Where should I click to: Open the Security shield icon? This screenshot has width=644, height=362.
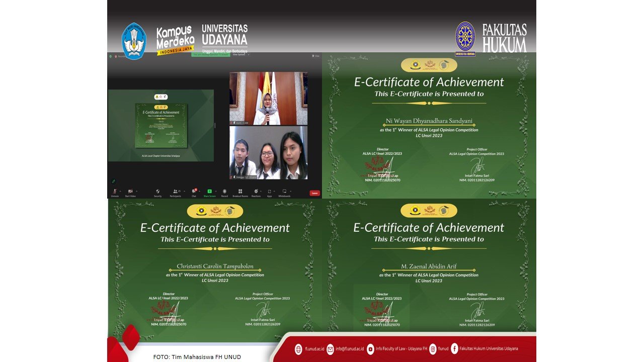point(157,192)
